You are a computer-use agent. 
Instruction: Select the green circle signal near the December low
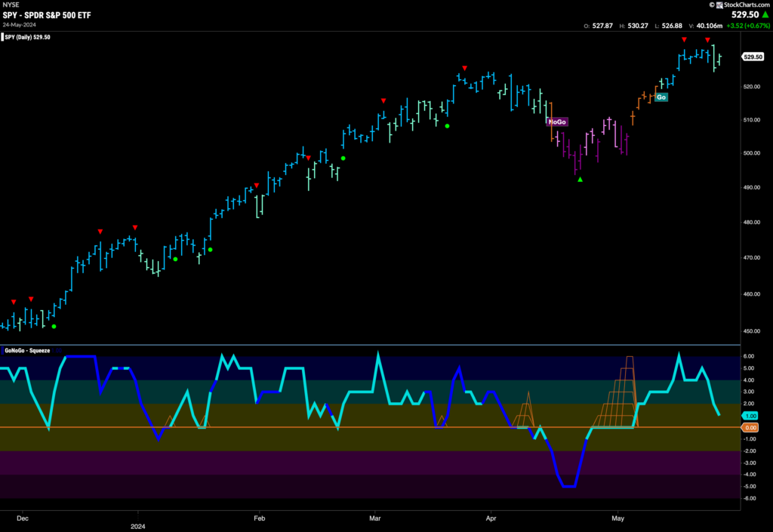pos(55,324)
